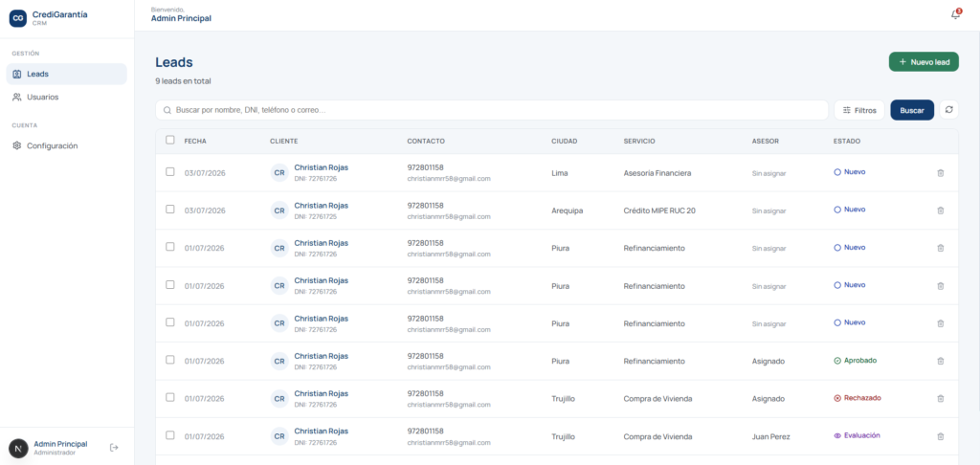Click the Nuevo status in the Arequipa row
Image resolution: width=980 pixels, height=465 pixels.
point(850,210)
